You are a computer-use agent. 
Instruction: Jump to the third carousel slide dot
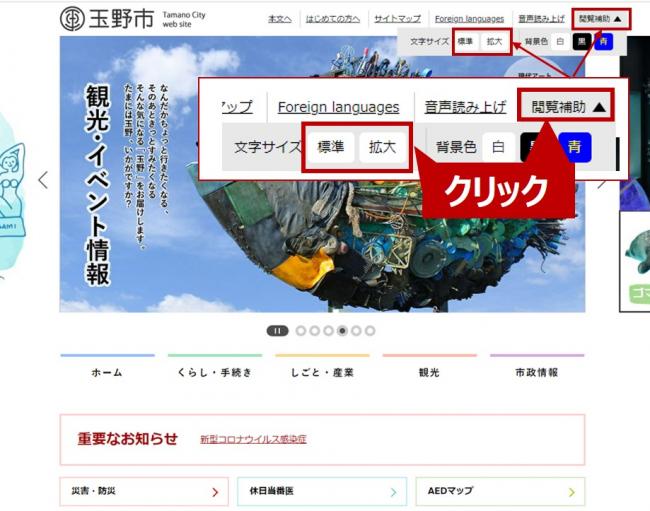pos(328,331)
